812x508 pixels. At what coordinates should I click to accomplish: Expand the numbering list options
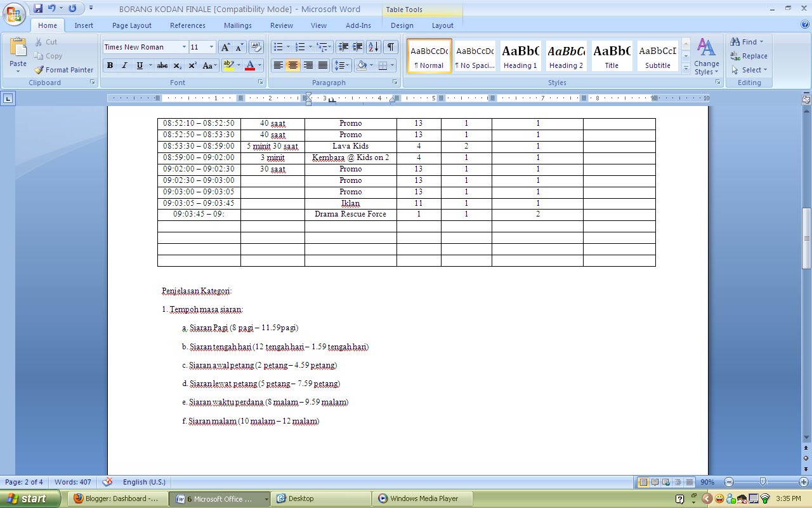(x=310, y=47)
